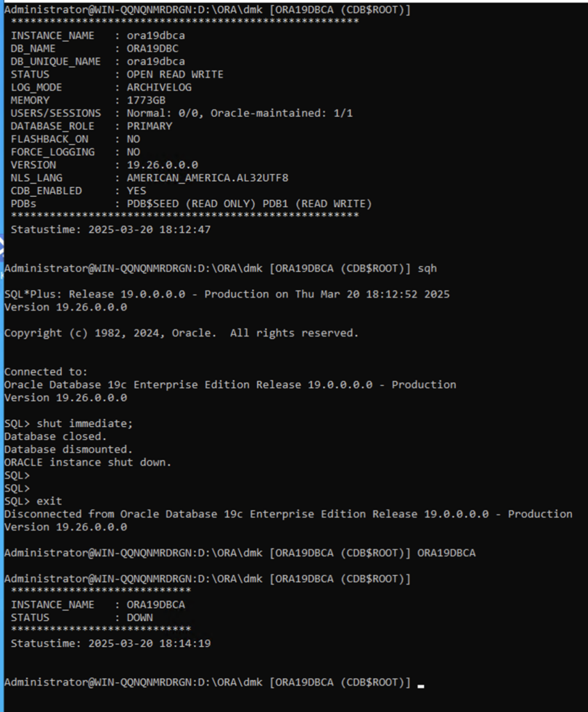The width and height of the screenshot is (588, 712).
Task: Click the STATUS value DOWN
Action: (x=140, y=618)
